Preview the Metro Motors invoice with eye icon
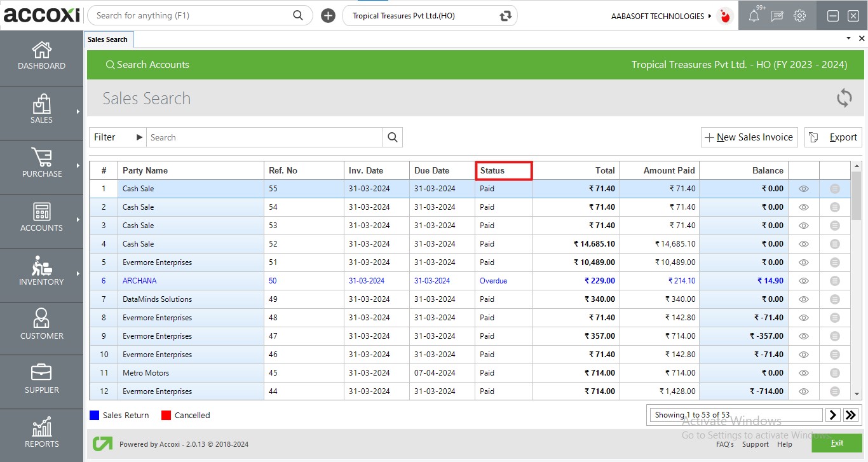The image size is (868, 462). click(803, 373)
